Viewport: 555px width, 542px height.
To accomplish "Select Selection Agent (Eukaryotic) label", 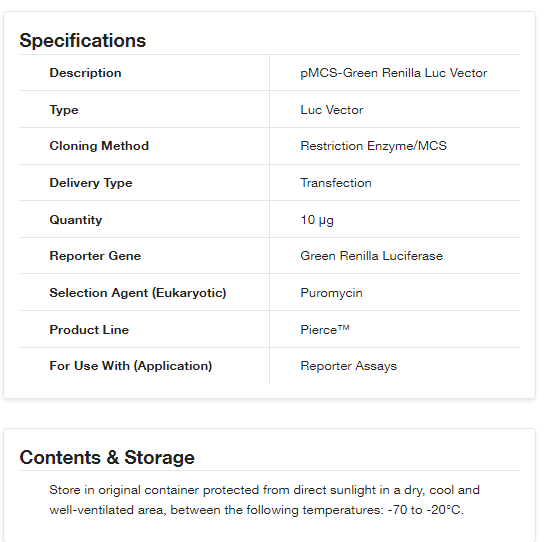I will coord(138,293).
